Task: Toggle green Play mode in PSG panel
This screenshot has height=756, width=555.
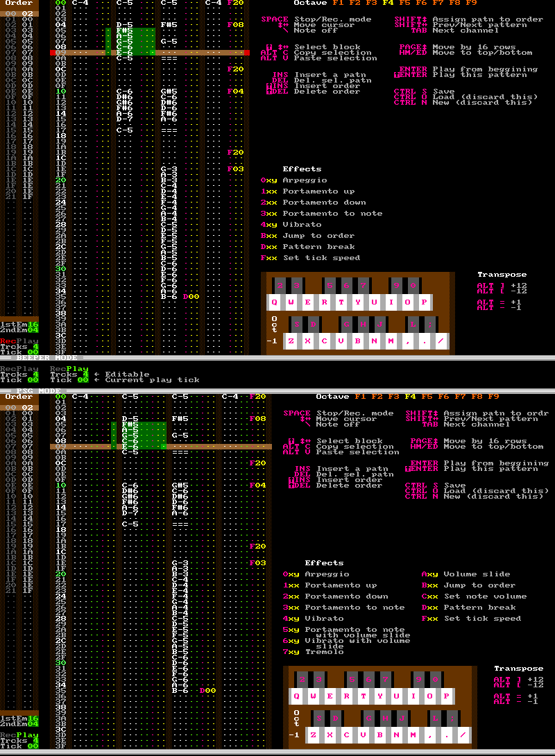Action: click(x=28, y=735)
